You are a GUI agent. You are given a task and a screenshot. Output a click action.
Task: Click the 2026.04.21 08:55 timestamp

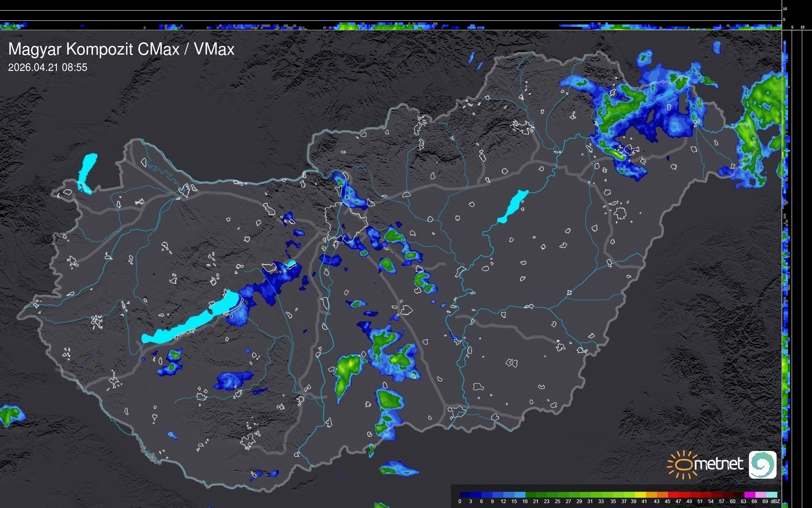(x=48, y=68)
